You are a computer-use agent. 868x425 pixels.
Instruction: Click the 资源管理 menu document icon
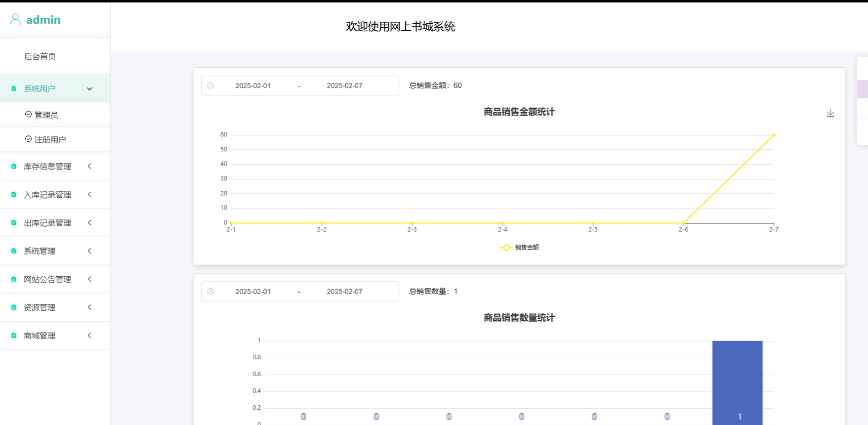coord(14,307)
